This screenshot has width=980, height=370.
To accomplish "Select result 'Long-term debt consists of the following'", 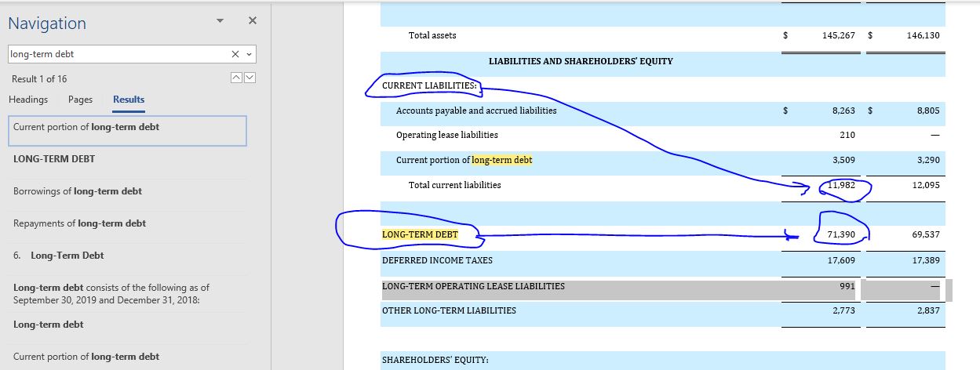I will (111, 293).
